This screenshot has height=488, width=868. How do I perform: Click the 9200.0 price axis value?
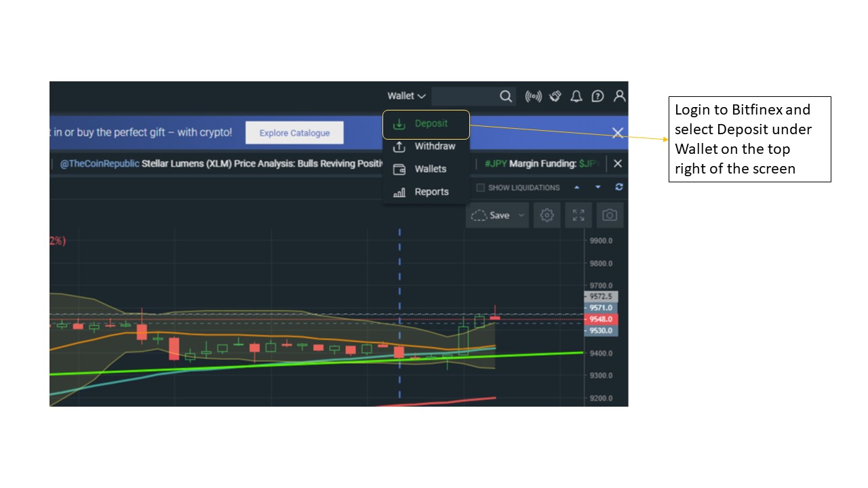pyautogui.click(x=601, y=398)
